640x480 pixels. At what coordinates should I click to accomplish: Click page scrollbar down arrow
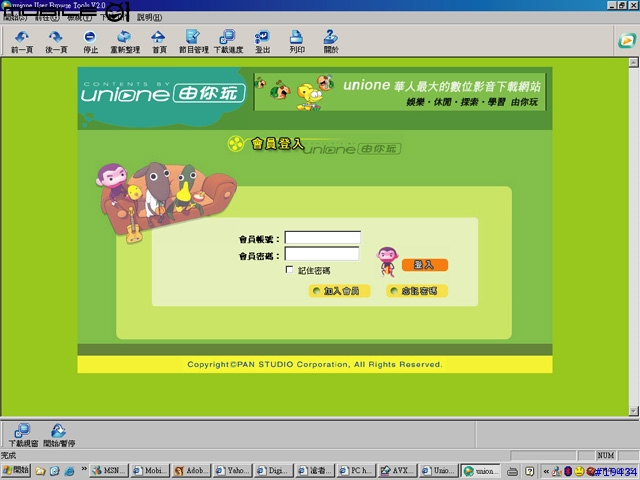[633, 411]
